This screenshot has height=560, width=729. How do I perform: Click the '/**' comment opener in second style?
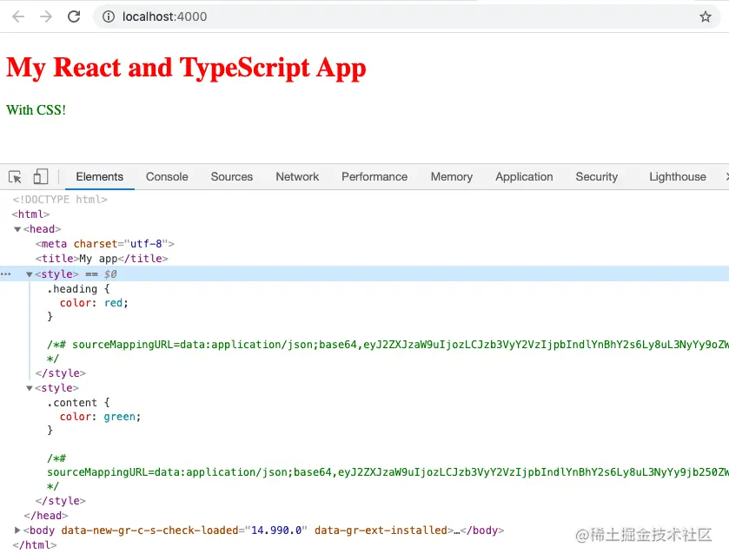pyautogui.click(x=56, y=458)
